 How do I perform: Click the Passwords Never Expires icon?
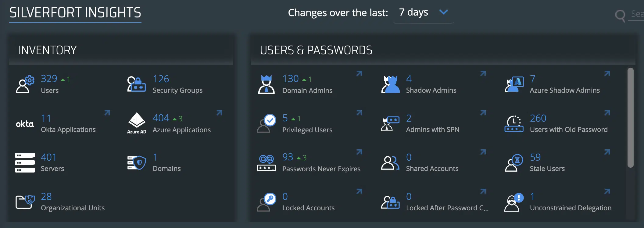[x=266, y=163]
